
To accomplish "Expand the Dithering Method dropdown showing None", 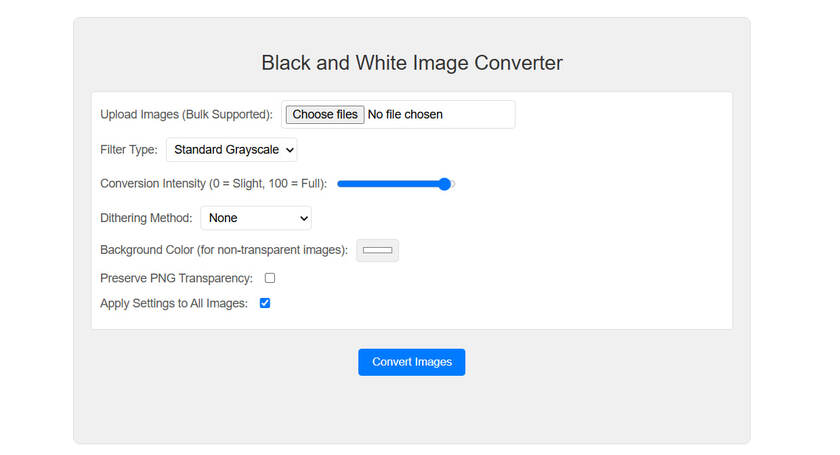I will (255, 218).
